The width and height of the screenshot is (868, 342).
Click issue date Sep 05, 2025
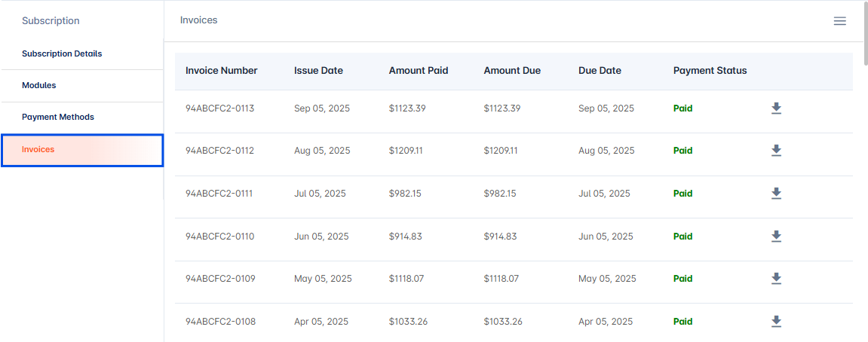point(321,108)
